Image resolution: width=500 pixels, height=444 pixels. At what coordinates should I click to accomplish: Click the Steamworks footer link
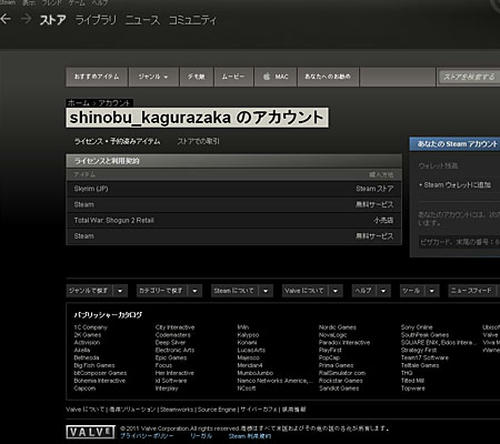tap(176, 409)
